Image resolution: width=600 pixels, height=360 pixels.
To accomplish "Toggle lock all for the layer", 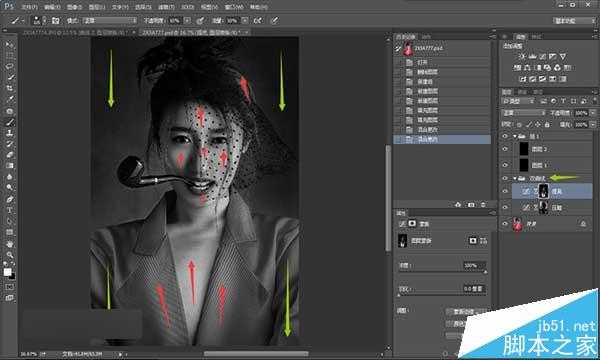I will 547,124.
